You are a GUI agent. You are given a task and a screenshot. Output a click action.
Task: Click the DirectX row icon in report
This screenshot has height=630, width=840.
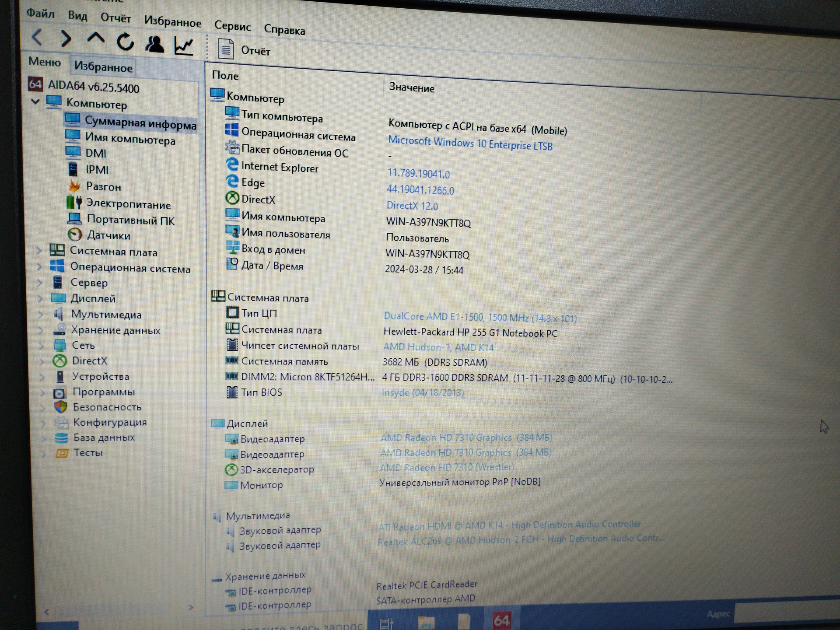click(232, 198)
